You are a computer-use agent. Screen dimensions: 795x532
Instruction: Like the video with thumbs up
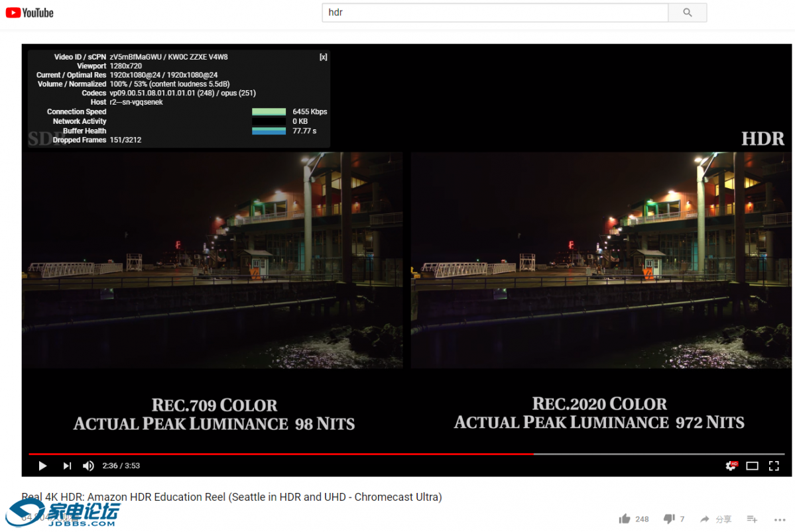coord(625,519)
